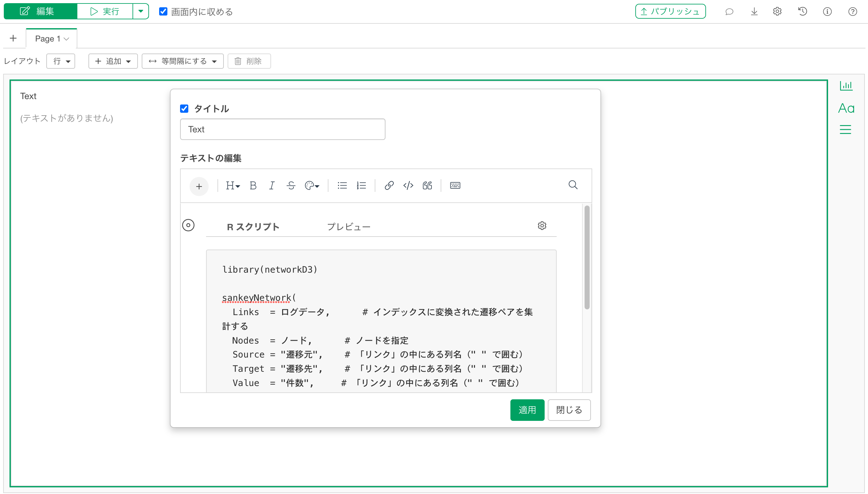Image resolution: width=868 pixels, height=494 pixels.
Task: Click the 適用 button
Action: [x=527, y=410]
